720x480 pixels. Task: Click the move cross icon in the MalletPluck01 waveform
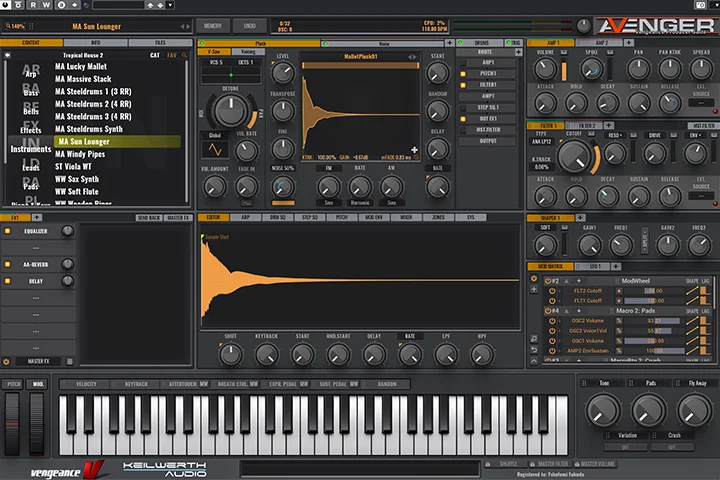[414, 150]
